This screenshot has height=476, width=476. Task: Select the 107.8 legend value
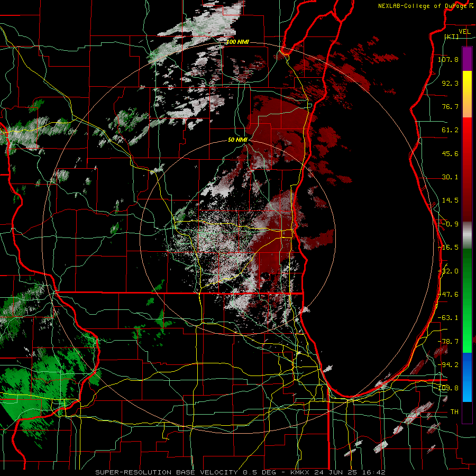448,59
